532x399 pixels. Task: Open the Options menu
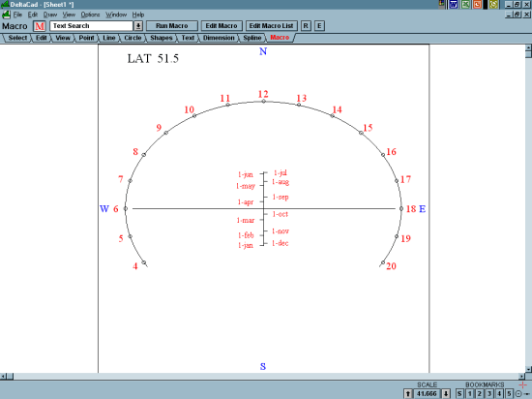tap(90, 15)
